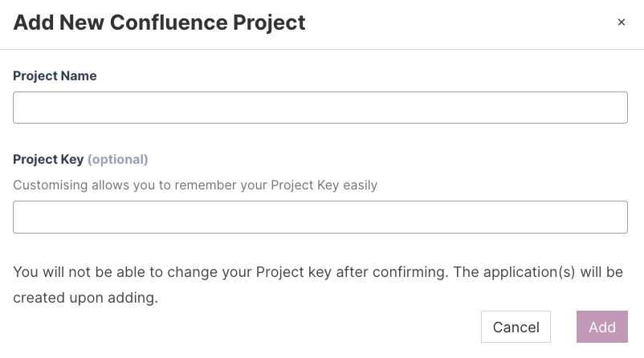Click the (optional) hint text
The height and width of the screenshot is (358, 644).
coord(118,159)
